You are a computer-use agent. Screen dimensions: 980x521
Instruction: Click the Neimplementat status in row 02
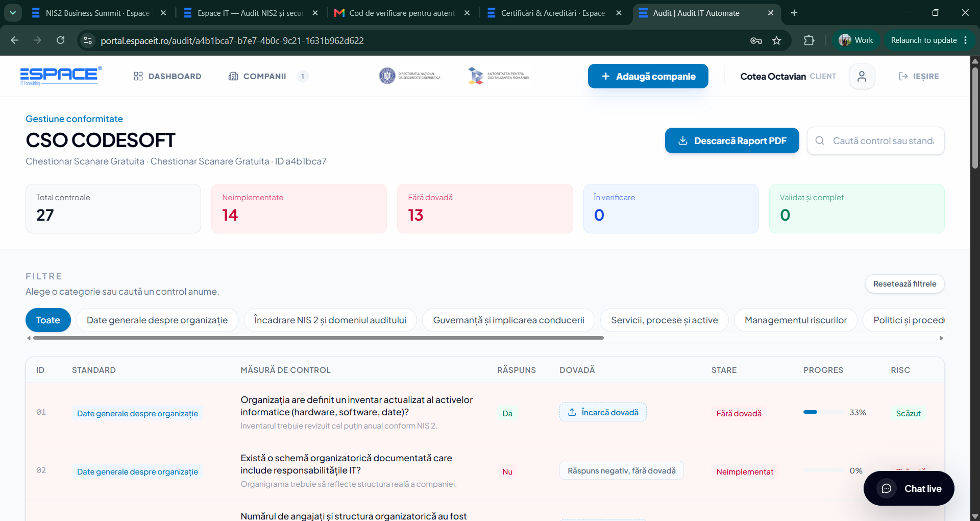[745, 471]
